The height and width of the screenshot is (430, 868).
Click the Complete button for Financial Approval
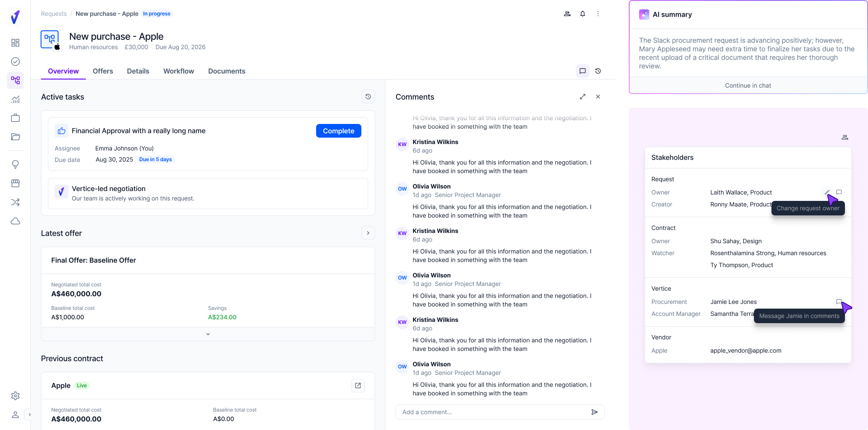[x=339, y=131]
